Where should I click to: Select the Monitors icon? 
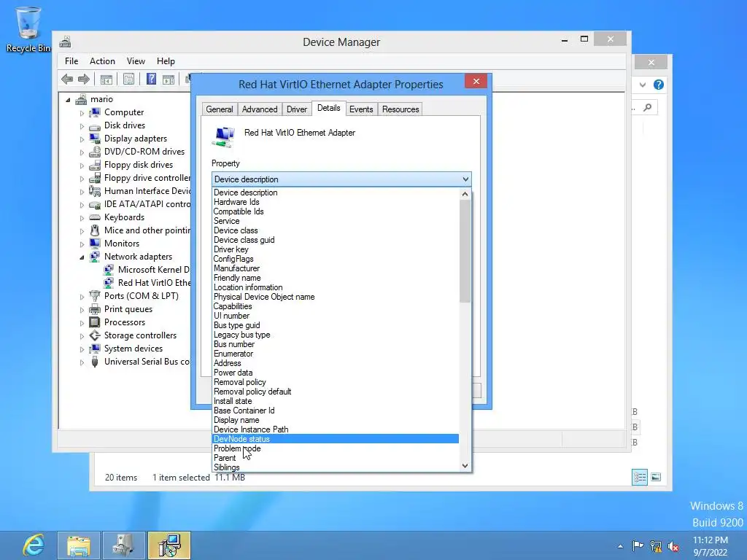point(95,244)
